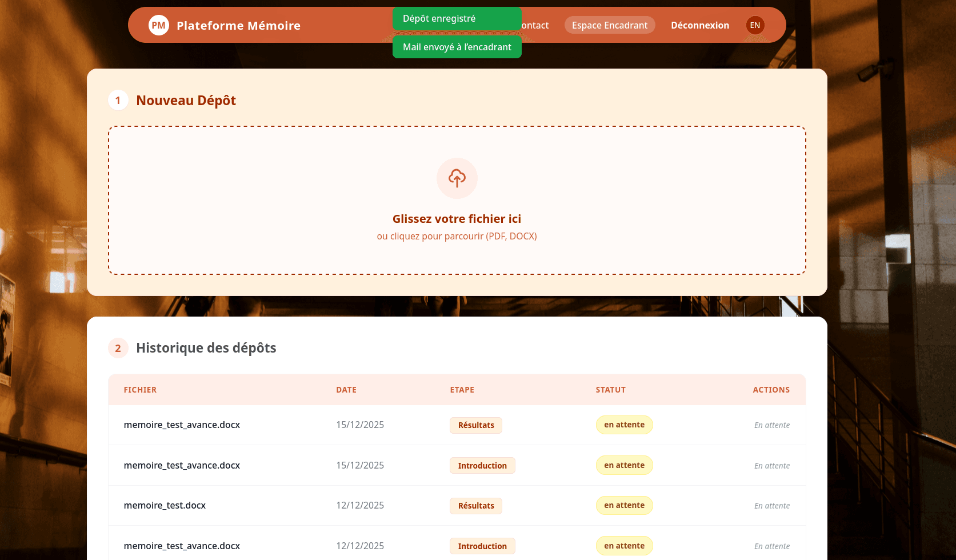Click the Résultats badge for memoire_test.docx
The height and width of the screenshot is (560, 956).
tap(476, 506)
